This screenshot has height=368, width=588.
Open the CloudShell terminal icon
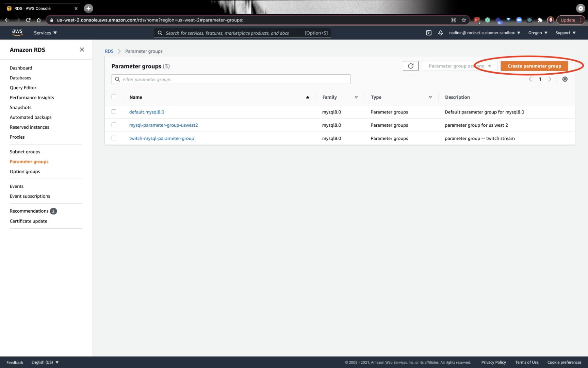[429, 33]
